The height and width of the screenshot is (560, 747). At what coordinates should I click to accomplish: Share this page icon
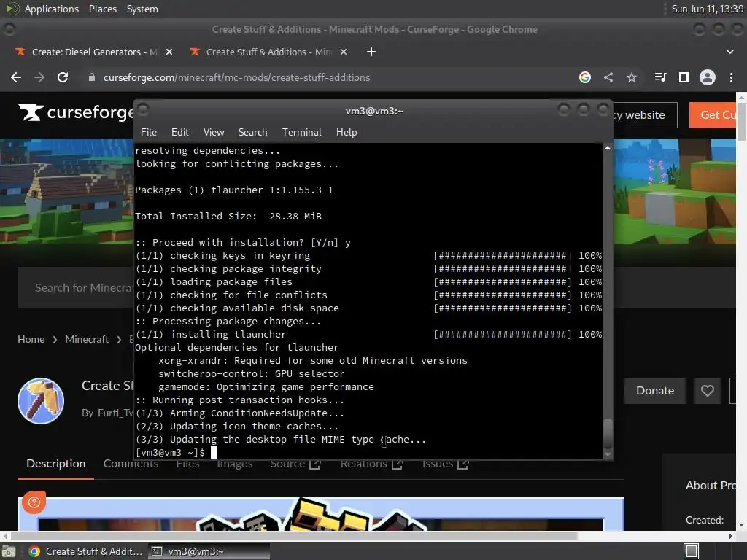pyautogui.click(x=608, y=77)
